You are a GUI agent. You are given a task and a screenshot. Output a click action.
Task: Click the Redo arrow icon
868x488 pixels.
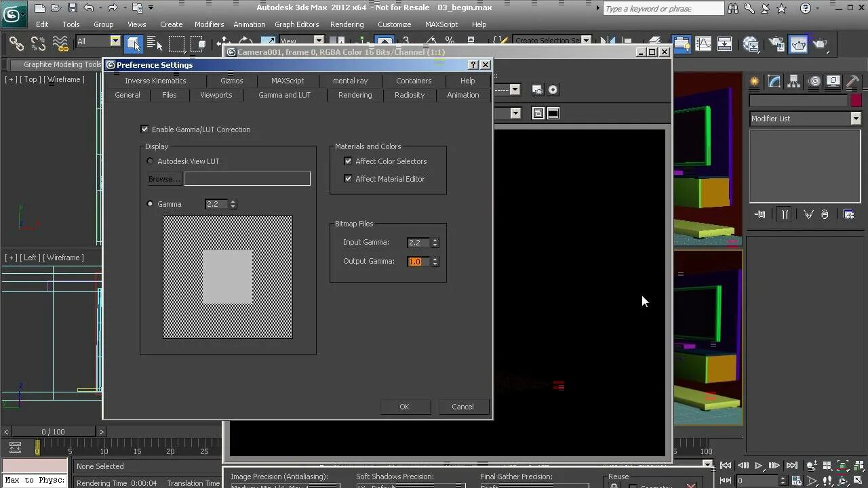click(x=112, y=8)
